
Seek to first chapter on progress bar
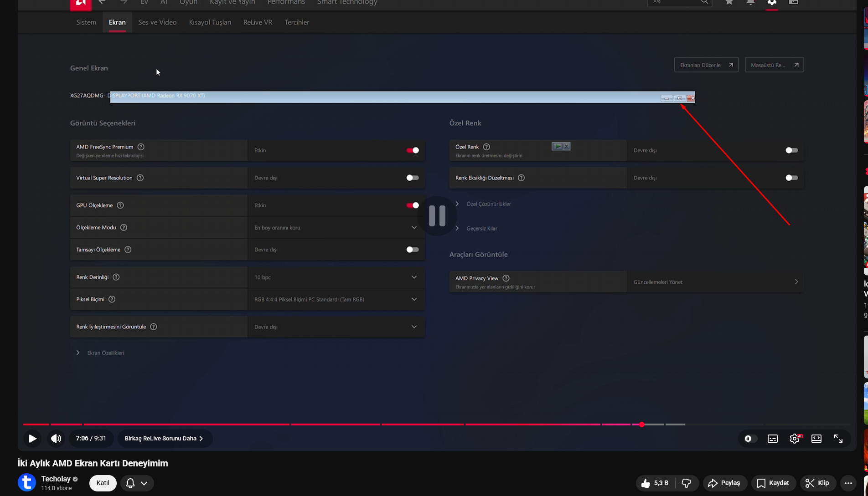click(x=36, y=424)
